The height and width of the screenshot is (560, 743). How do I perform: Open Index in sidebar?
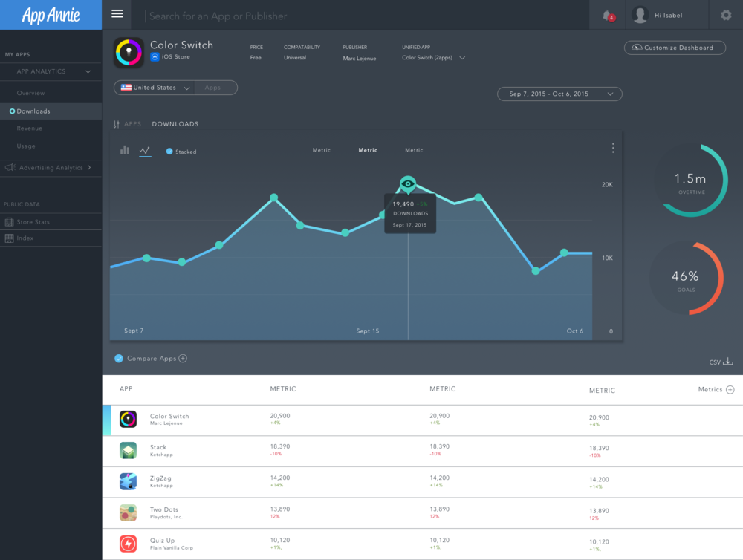pos(25,238)
